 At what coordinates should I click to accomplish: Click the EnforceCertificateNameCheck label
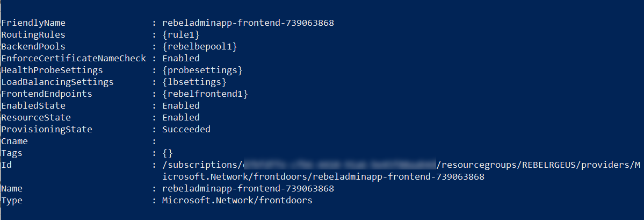(74, 59)
